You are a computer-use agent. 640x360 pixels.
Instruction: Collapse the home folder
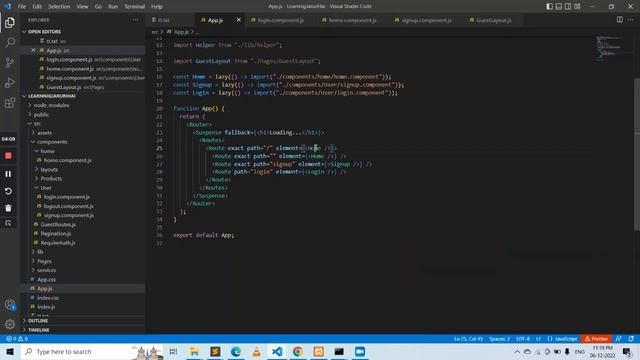coord(47,151)
